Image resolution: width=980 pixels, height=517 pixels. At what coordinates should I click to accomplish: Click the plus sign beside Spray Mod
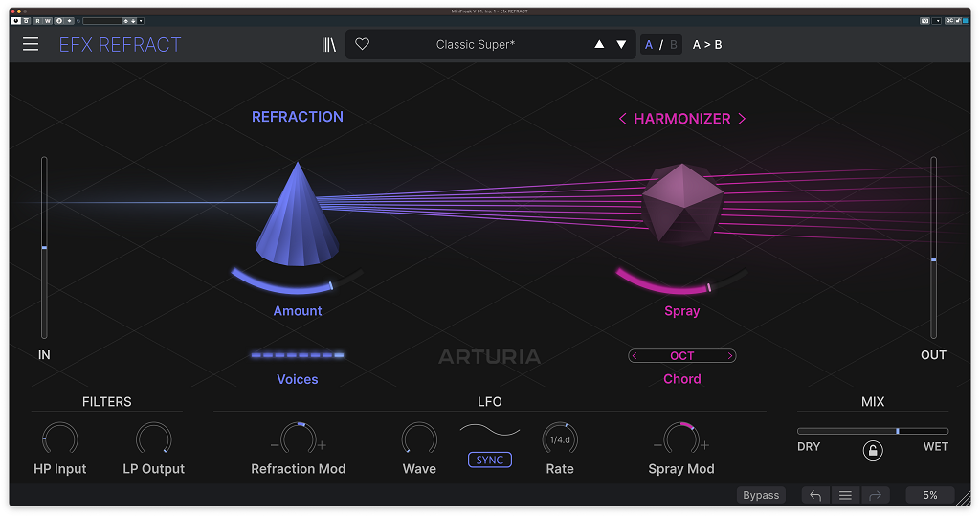pos(705,446)
